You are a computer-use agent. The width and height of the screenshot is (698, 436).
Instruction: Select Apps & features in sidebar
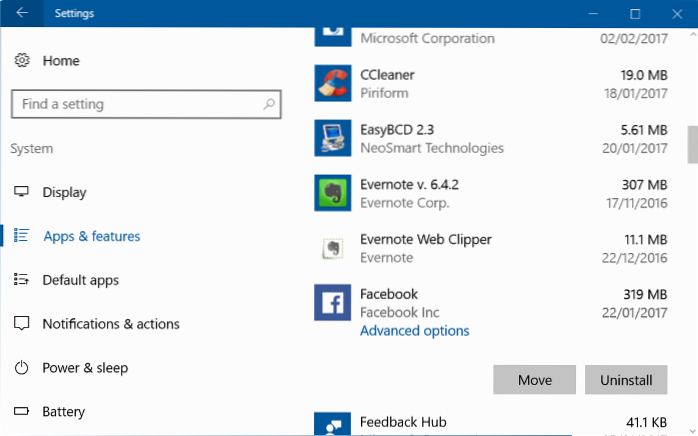click(91, 236)
